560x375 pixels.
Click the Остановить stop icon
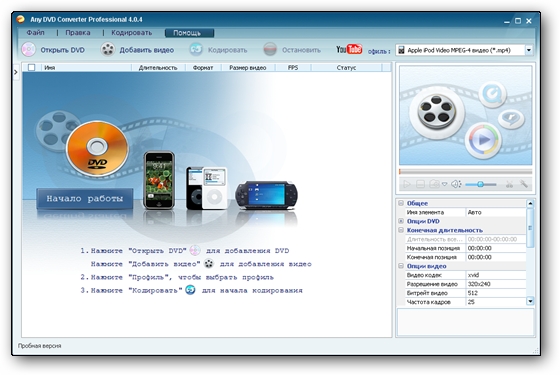point(270,50)
